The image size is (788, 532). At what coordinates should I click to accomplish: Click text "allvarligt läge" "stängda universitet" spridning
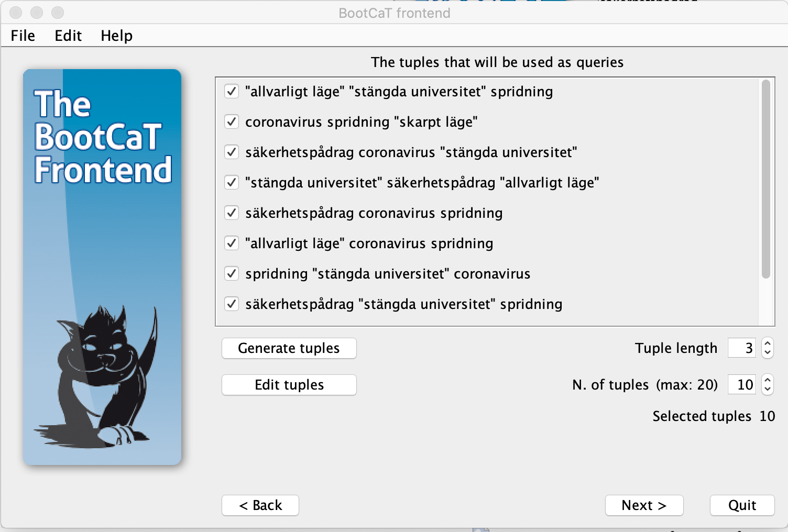pos(399,92)
